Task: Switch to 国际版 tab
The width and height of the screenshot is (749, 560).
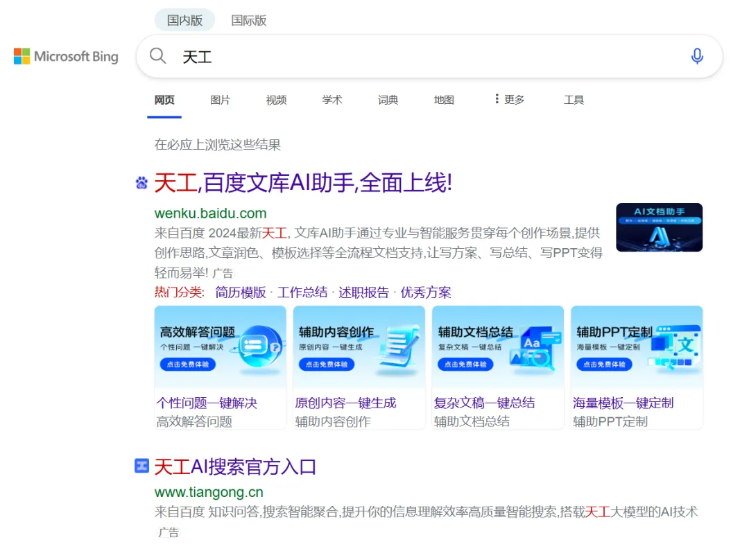Action: coord(249,21)
